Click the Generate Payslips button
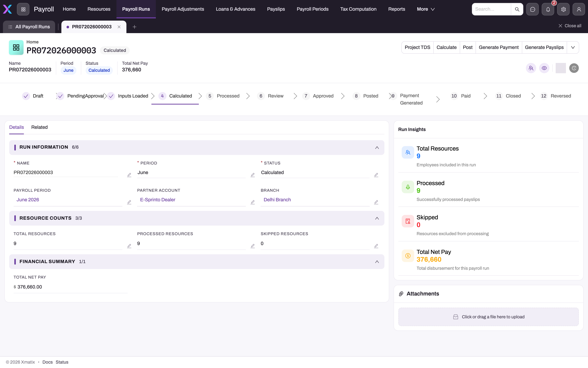 (x=544, y=47)
